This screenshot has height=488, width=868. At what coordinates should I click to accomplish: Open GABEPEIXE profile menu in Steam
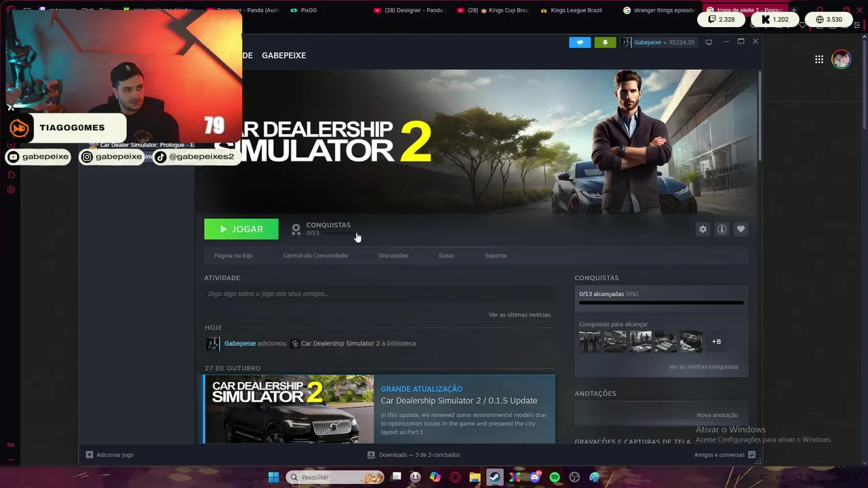tap(283, 56)
